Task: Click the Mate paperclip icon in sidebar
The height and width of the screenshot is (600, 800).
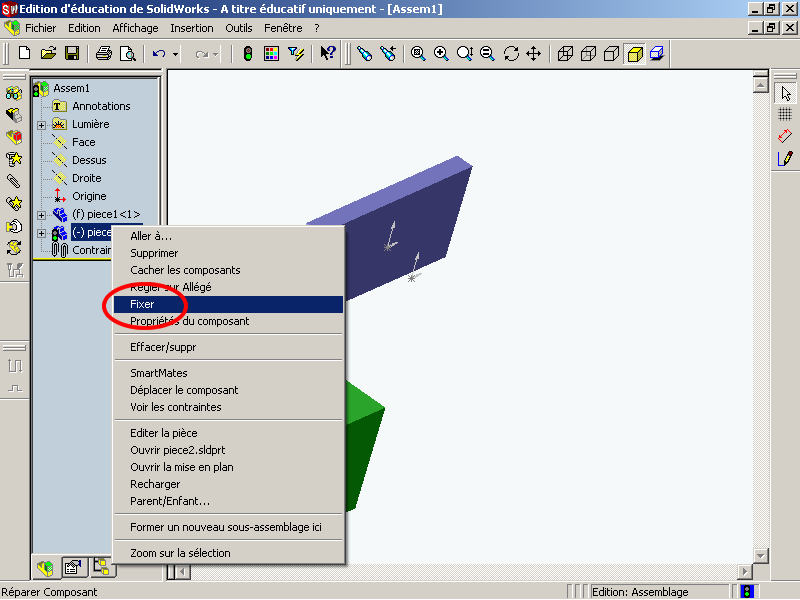Action: coord(14,182)
